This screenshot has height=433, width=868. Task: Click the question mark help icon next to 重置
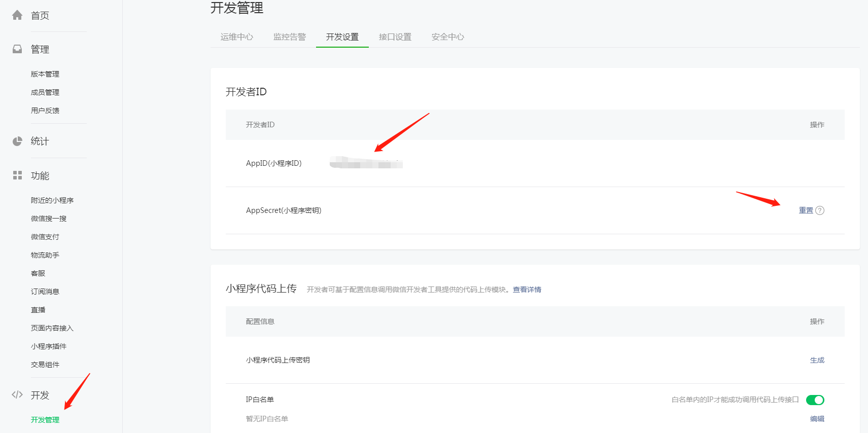(x=820, y=210)
